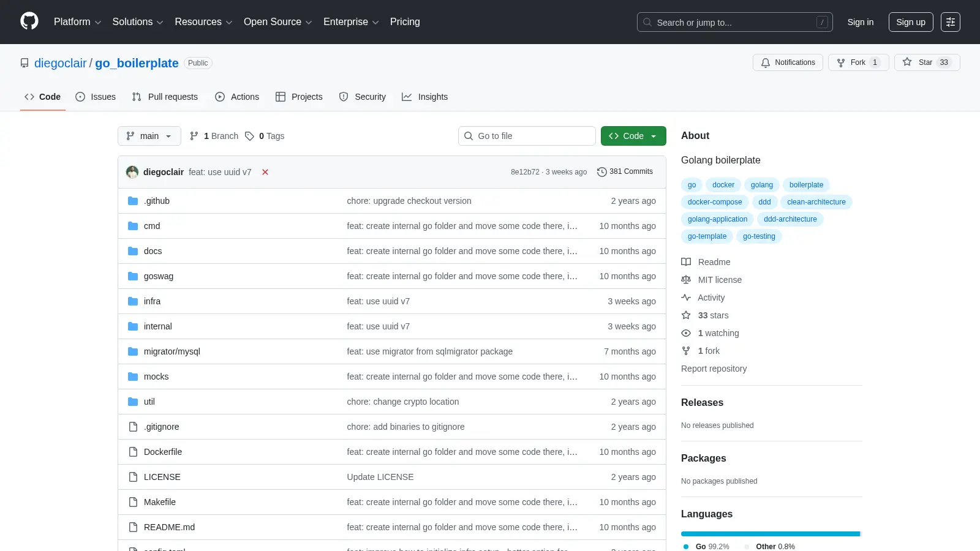
Task: Open the go_boilerplate repository link
Action: point(137,63)
